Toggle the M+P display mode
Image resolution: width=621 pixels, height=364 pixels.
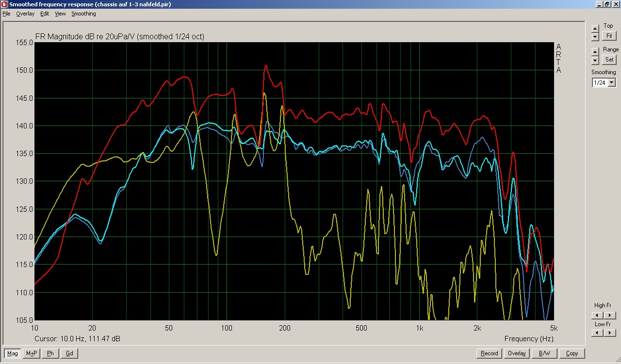[32, 353]
